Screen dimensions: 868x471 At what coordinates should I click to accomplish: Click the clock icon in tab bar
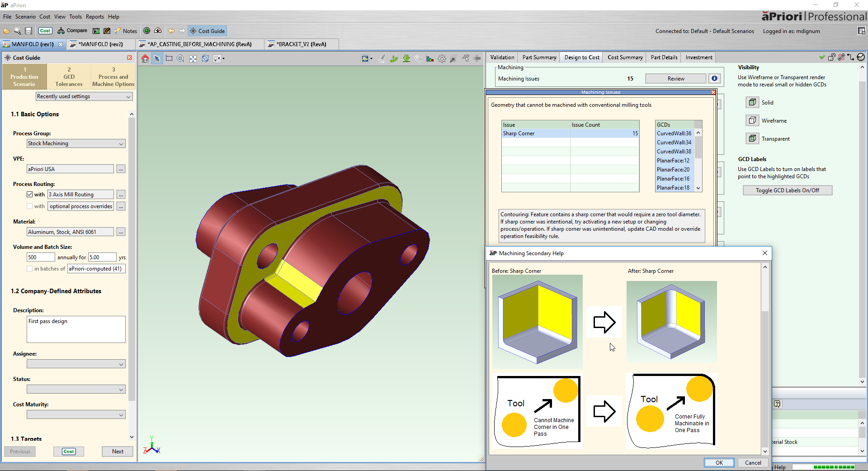861,57
